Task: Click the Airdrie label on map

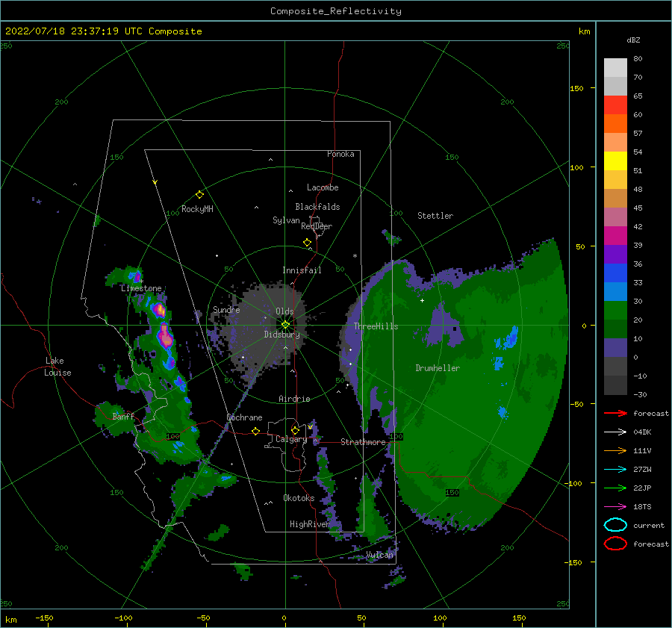Action: (x=294, y=399)
